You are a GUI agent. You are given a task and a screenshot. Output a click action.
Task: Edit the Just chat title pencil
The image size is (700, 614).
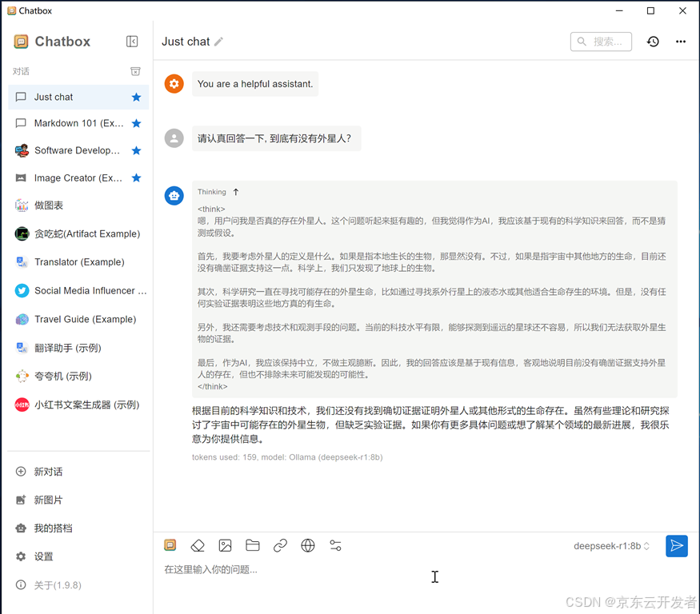point(218,42)
